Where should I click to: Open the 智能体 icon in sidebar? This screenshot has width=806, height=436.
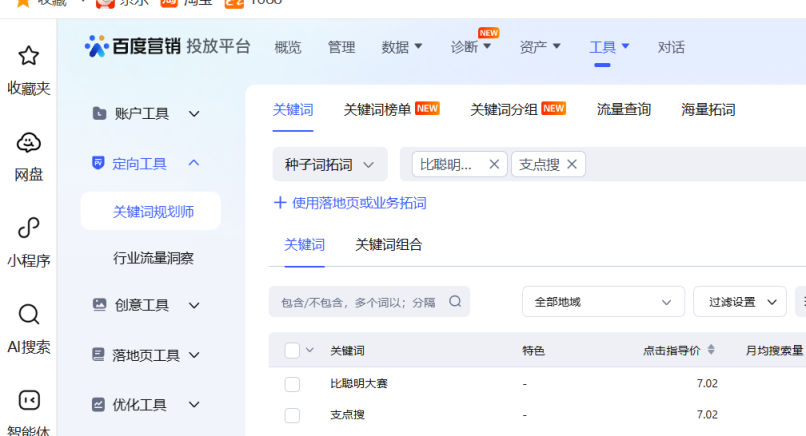click(x=29, y=400)
